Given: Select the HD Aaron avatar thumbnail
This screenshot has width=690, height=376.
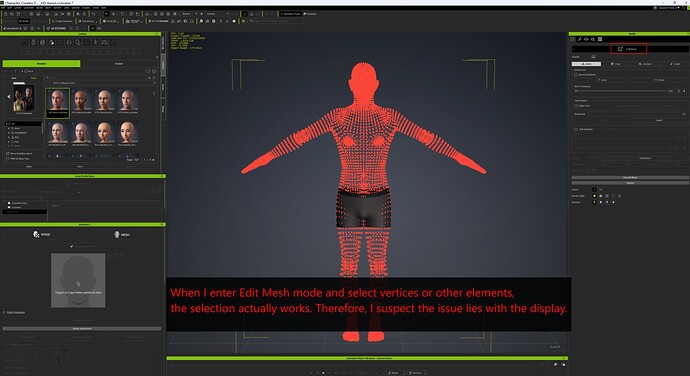Looking at the screenshot, I should pos(58,103).
